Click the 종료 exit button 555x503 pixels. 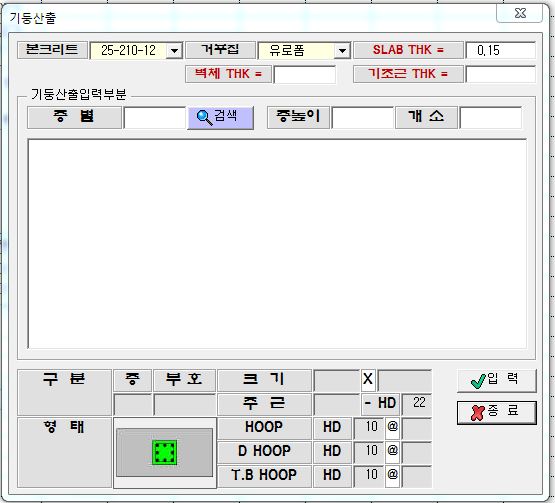point(497,412)
